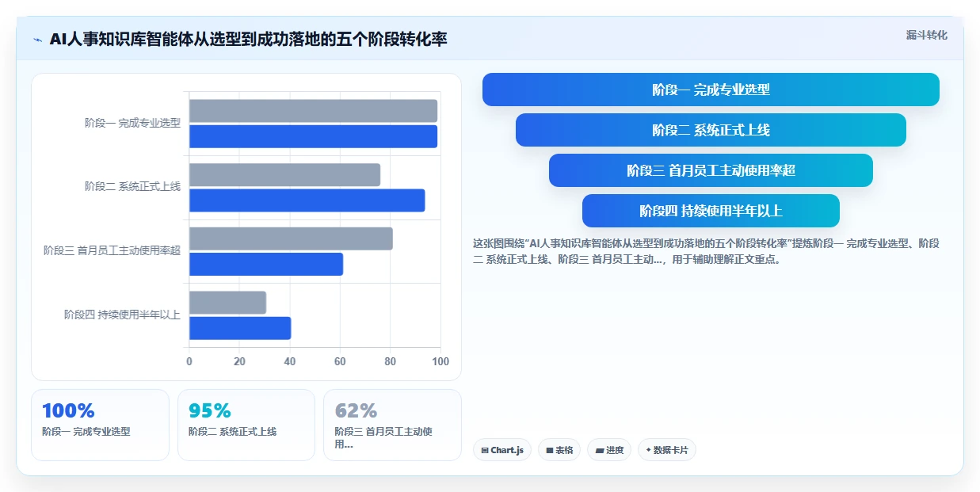Click the x-axis tick value 100
980x492 pixels.
[x=440, y=361]
